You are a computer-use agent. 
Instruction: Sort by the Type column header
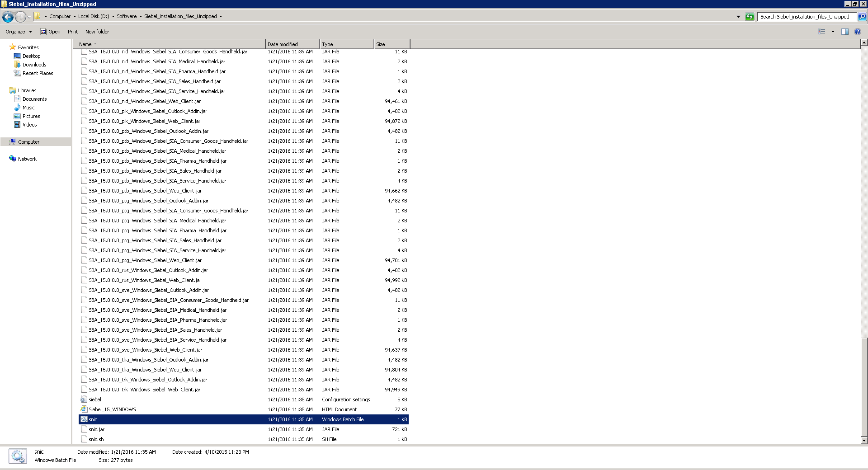[347, 44]
